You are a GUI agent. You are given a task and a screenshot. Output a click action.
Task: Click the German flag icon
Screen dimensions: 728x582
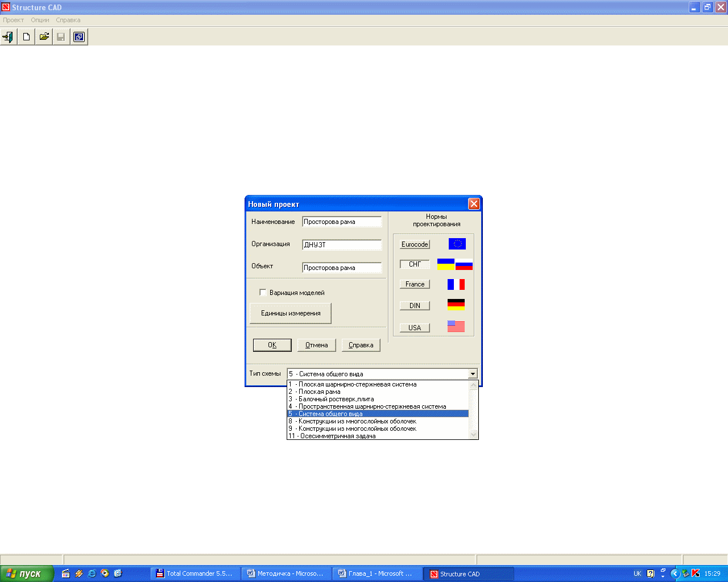click(456, 304)
